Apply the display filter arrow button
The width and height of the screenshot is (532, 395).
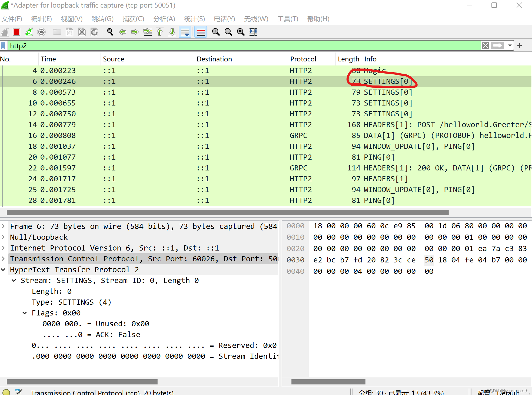[x=497, y=45]
